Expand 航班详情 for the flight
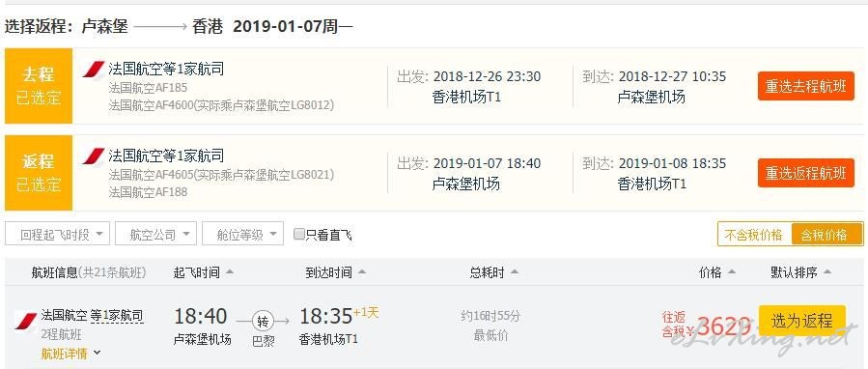The width and height of the screenshot is (868, 369). click(x=70, y=353)
